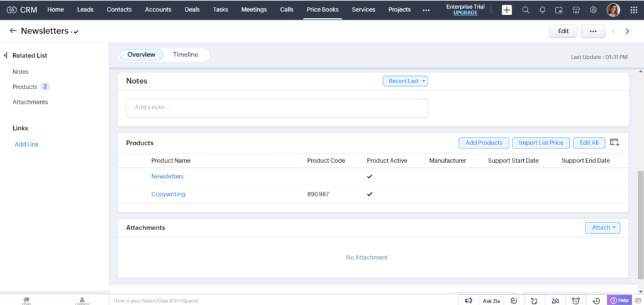Open the Deals module tab
This screenshot has width=644, height=305.
[x=192, y=10]
